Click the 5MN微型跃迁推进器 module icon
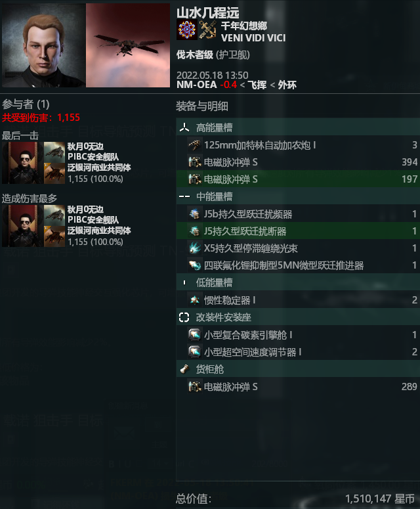Image resolution: width=420 pixels, height=509 pixels. coord(195,265)
